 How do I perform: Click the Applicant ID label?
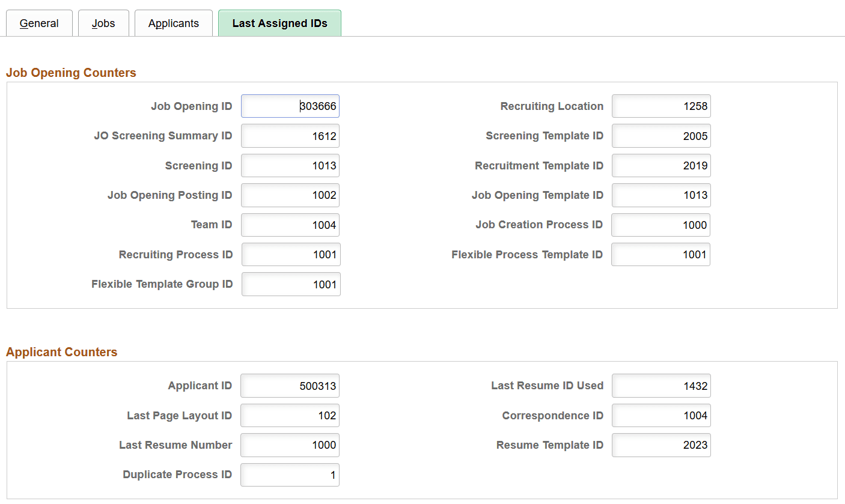(x=200, y=386)
